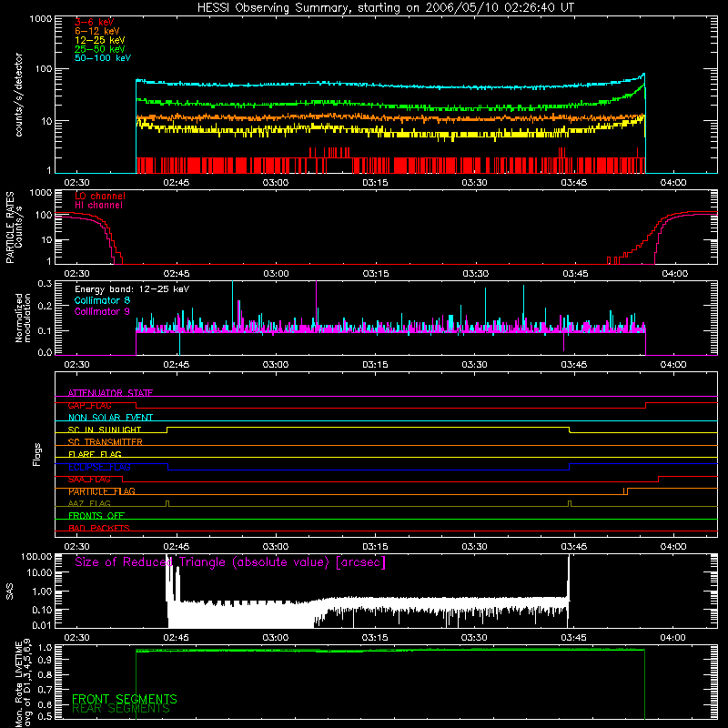Select the 12-25 keV legend label in top plot
This screenshot has width=728, height=728.
click(x=100, y=40)
